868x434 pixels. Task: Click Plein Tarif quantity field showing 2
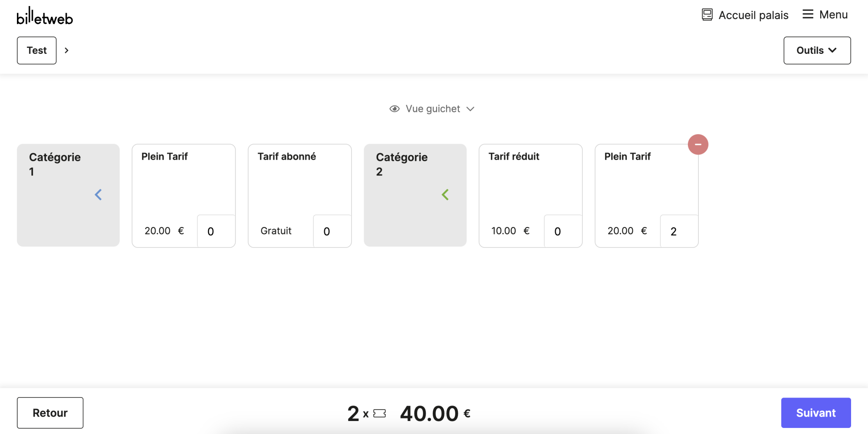point(679,231)
